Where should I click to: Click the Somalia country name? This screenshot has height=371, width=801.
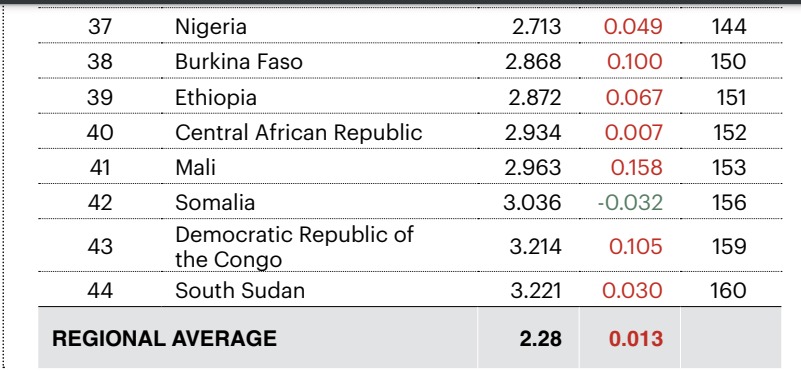point(215,202)
